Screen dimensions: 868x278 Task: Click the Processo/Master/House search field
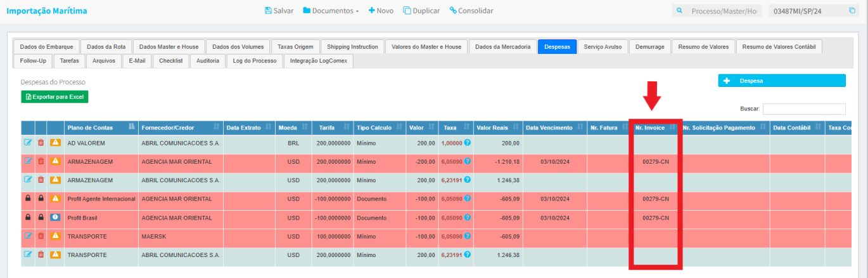[x=716, y=11]
